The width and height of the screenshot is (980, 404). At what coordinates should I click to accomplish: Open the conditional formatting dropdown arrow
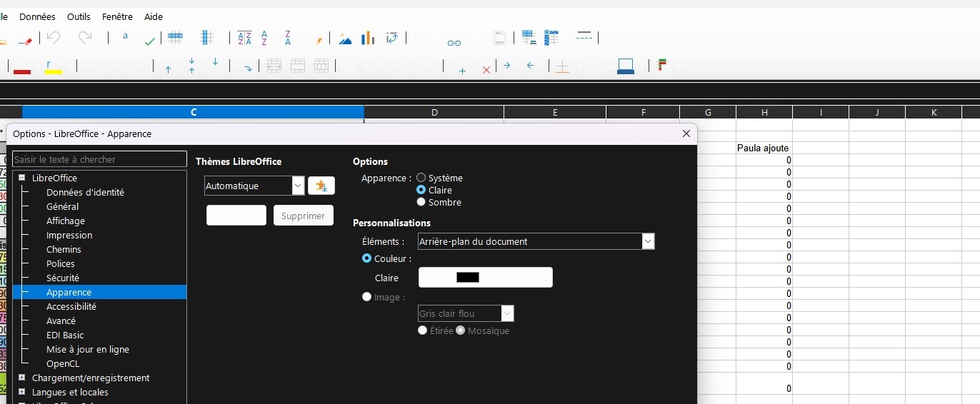(679, 66)
